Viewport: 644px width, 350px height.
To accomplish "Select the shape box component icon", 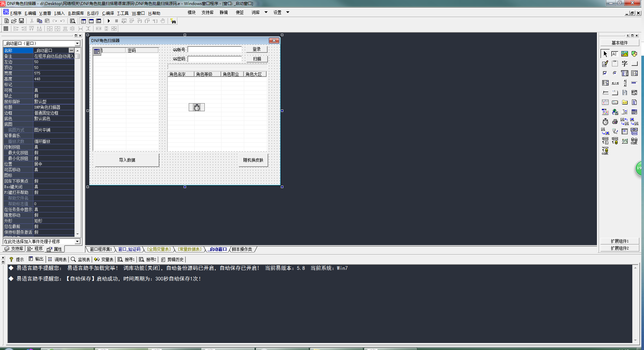I will (634, 54).
